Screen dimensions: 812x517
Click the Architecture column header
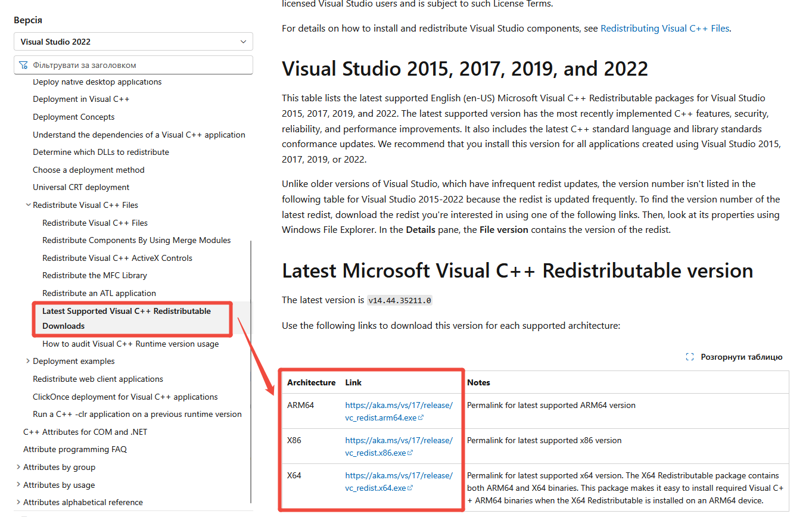311,382
